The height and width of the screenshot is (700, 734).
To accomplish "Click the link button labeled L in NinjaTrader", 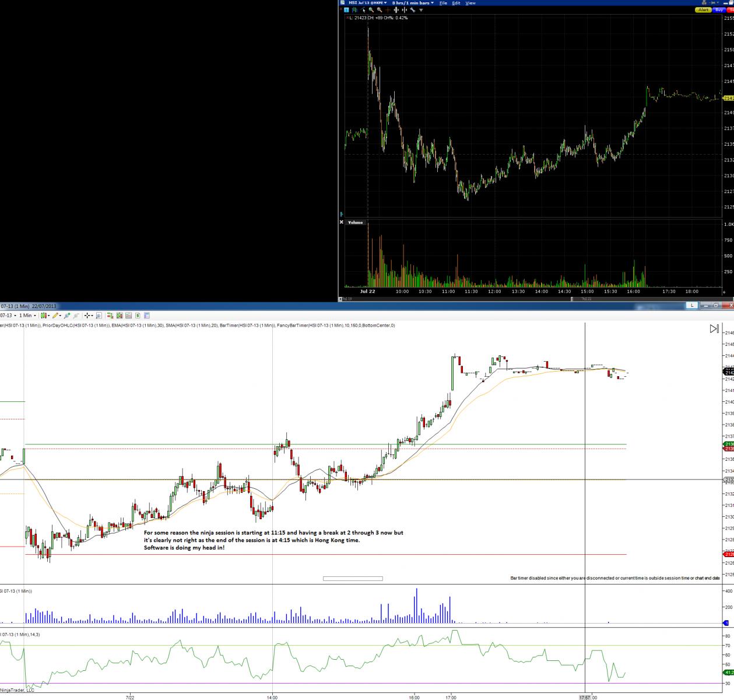I will click(x=691, y=305).
